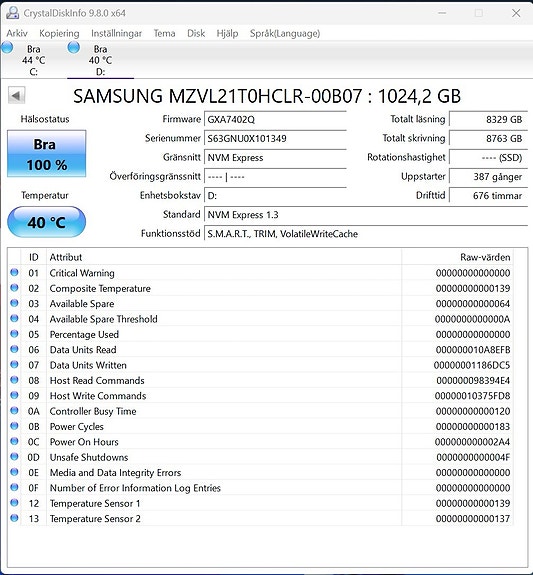Select the Unsafe Shutdowns attribute text
This screenshot has height=575, width=533.
(89, 457)
